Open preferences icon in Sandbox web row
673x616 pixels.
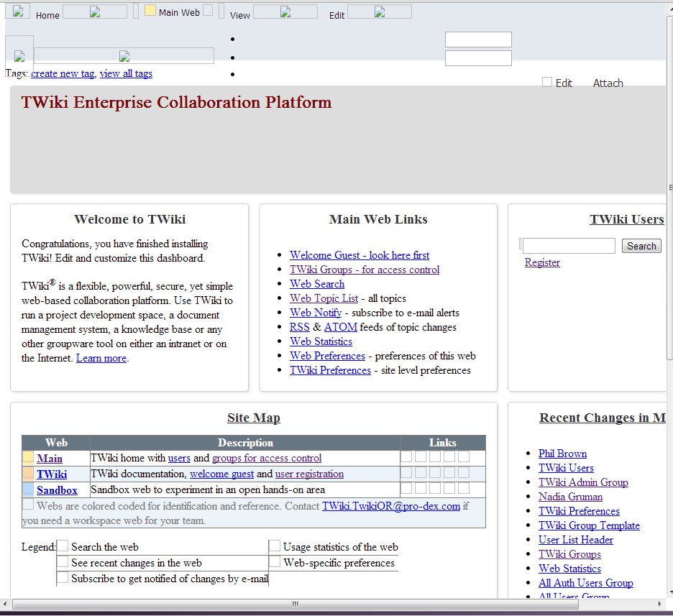tap(464, 489)
